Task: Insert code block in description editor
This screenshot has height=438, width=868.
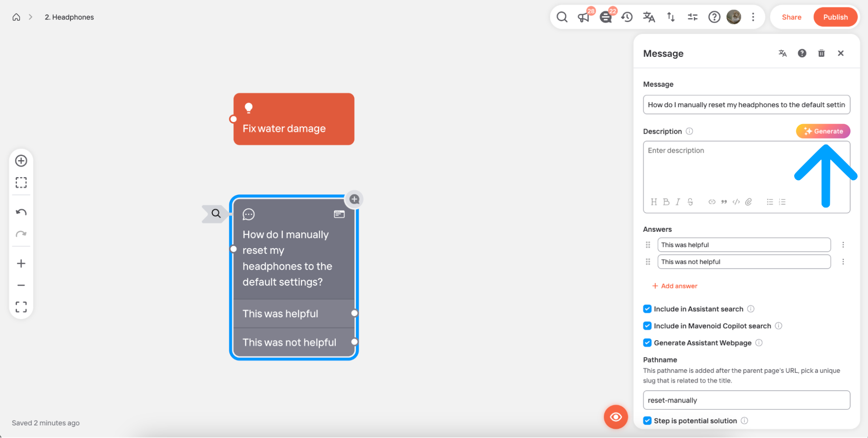Action: pos(736,202)
